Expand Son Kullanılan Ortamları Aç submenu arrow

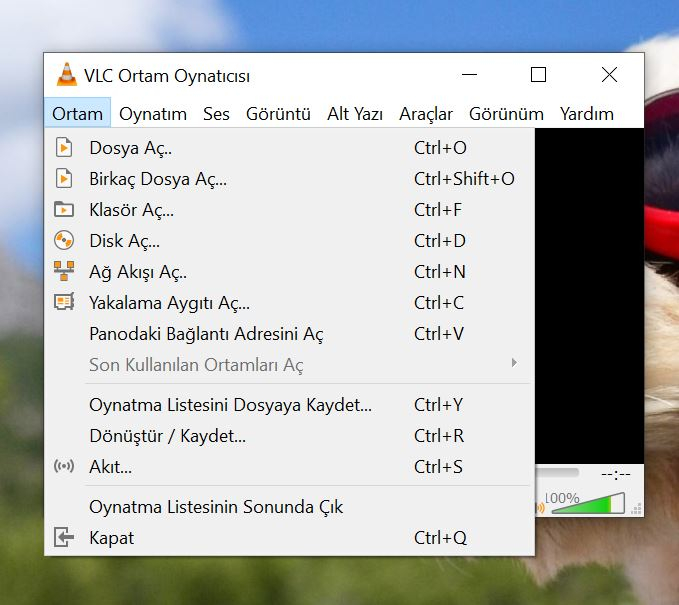515,363
